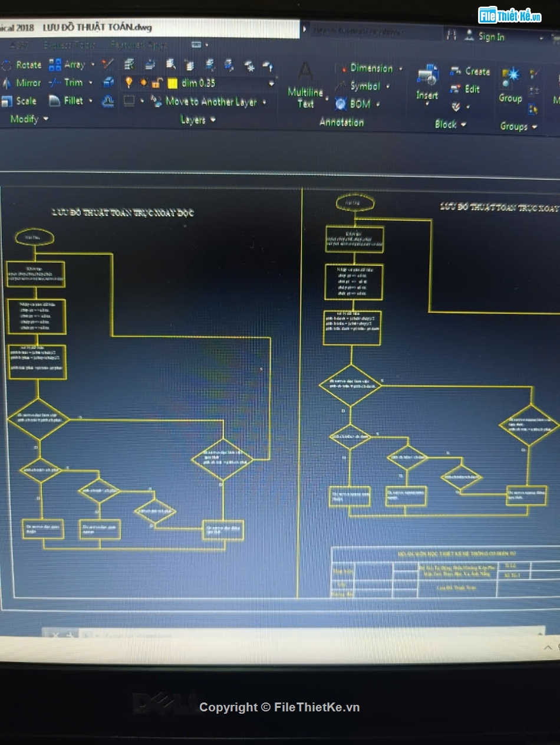Toggle freeze sun on dim 0.35 layer
Viewport: 560px width, 745px height.
tap(143, 83)
